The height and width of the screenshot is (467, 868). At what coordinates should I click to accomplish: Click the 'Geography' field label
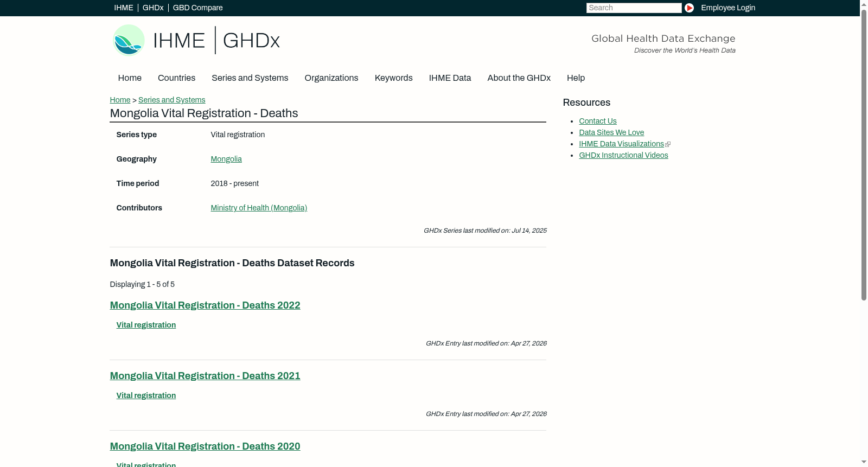[137, 159]
